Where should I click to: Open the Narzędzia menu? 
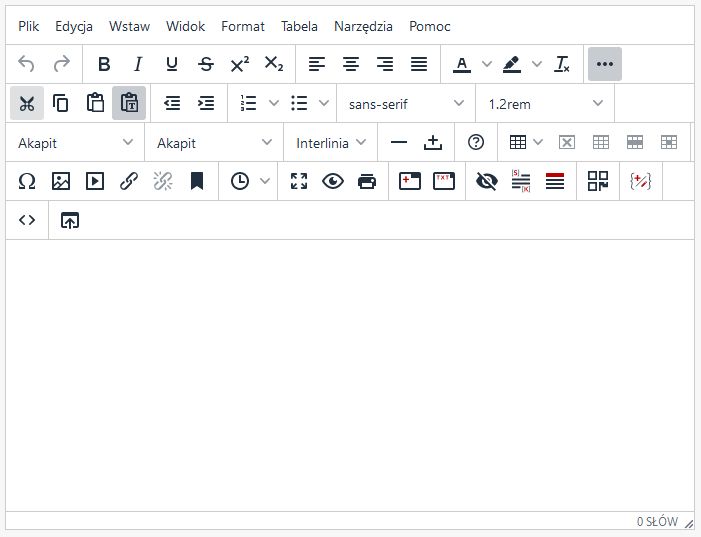tap(363, 26)
